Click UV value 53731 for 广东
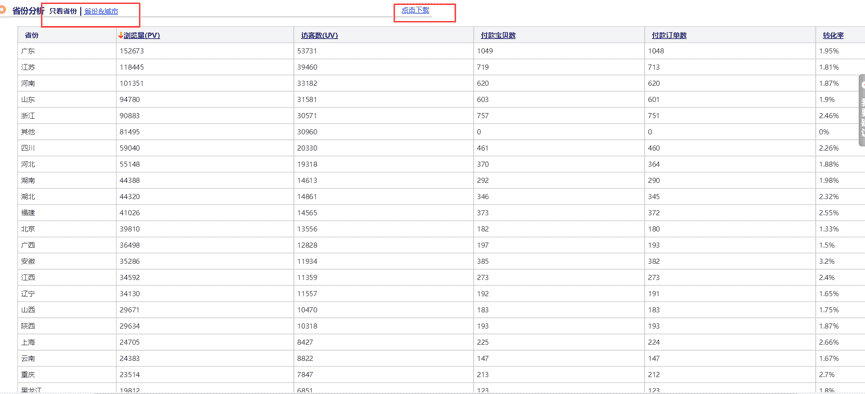The image size is (865, 394). pyautogui.click(x=307, y=51)
